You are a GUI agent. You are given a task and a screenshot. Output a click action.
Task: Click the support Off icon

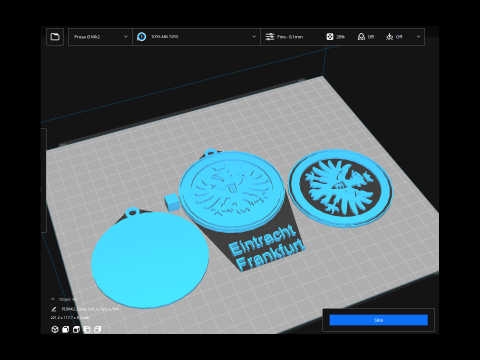(361, 37)
